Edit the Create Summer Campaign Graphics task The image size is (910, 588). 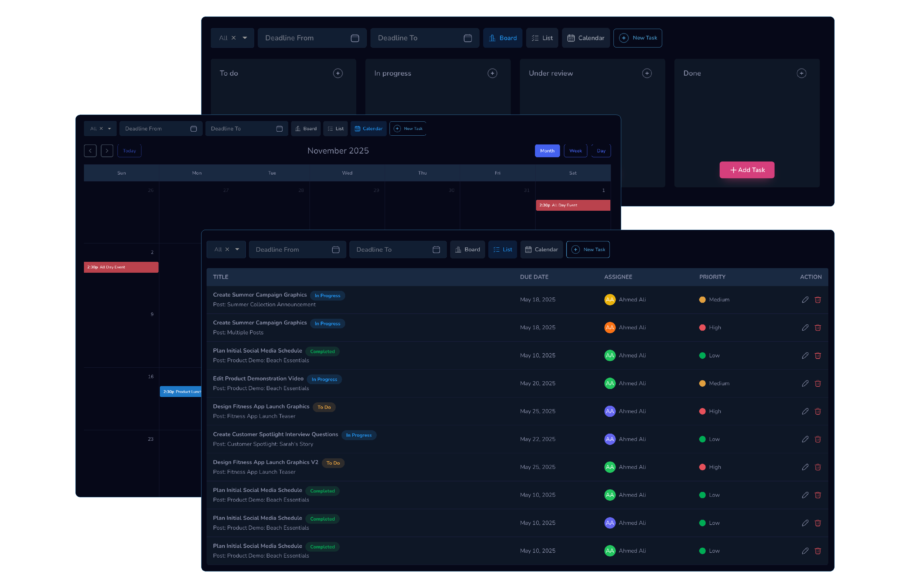tap(805, 300)
